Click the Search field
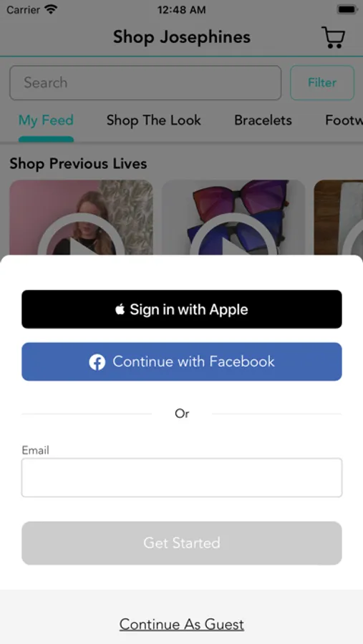The image size is (363, 644). [145, 82]
